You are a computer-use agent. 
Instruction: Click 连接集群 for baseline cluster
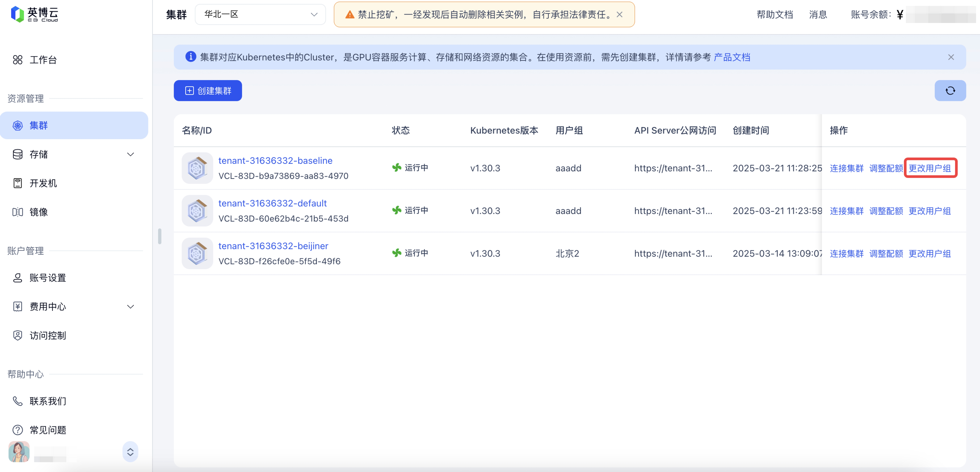coord(847,168)
